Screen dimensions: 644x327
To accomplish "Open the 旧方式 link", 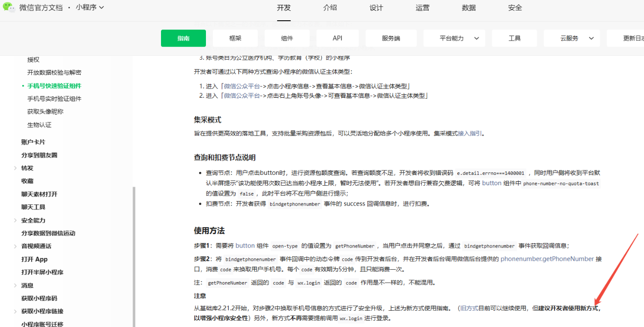I will pos(469,308).
